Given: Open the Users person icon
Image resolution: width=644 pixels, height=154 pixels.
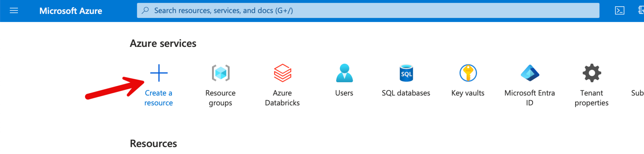Looking at the screenshot, I should 344,73.
